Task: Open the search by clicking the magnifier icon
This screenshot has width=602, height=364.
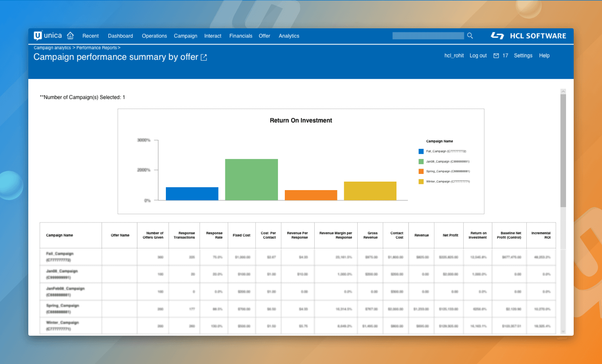Action: (x=470, y=36)
